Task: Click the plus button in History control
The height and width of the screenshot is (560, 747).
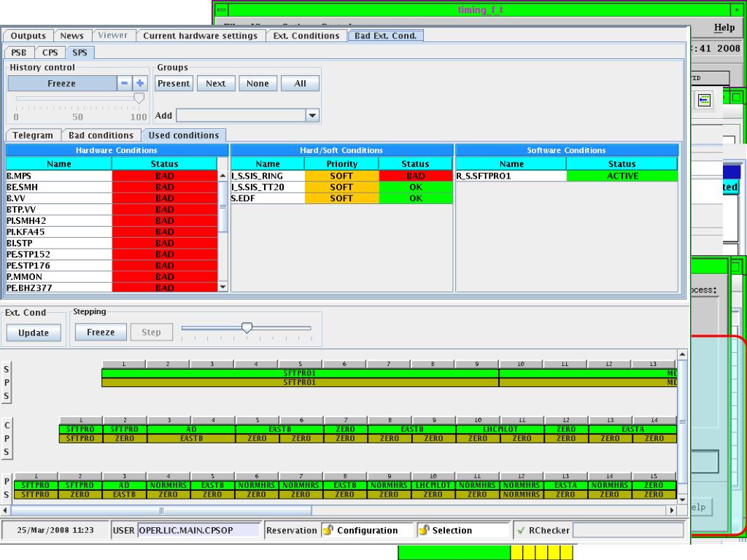Action: 140,83
